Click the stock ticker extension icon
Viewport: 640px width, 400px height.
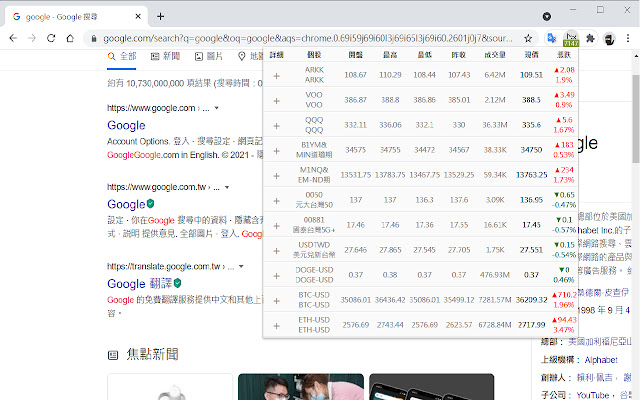571,38
